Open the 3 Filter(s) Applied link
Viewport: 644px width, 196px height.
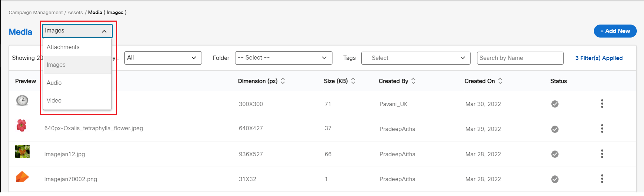tap(599, 58)
